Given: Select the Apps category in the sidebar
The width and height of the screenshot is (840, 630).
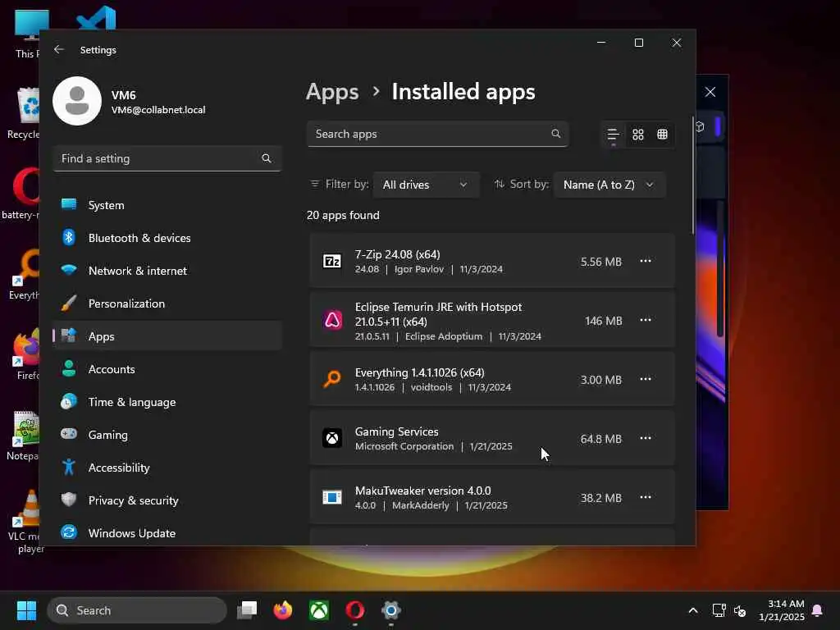Looking at the screenshot, I should pos(167,336).
